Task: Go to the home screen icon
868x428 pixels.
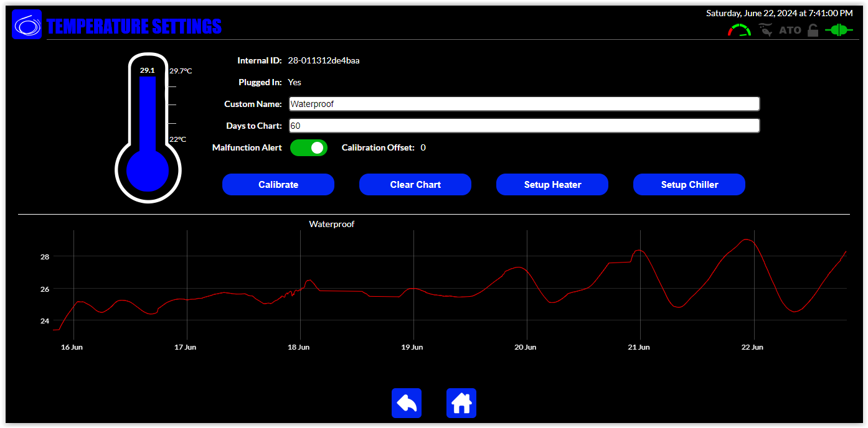Action: (x=461, y=403)
